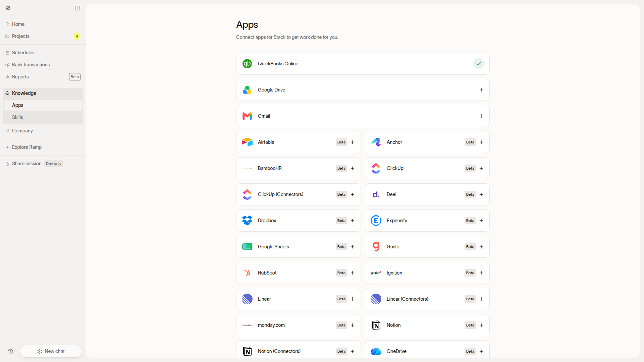Image resolution: width=644 pixels, height=362 pixels.
Task: Collapse the Knowledge section
Action: click(x=43, y=93)
